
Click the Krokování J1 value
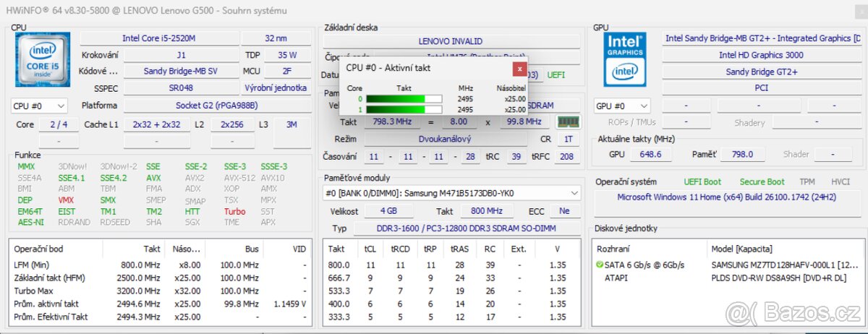point(180,54)
